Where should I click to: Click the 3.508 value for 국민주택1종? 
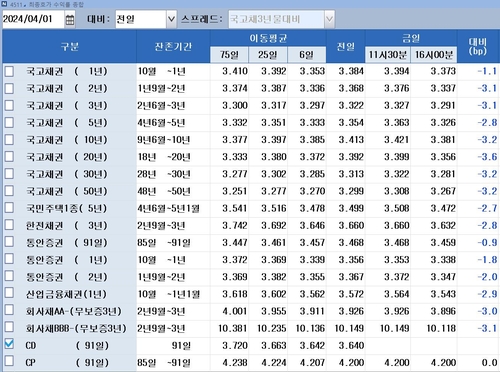pos(397,208)
